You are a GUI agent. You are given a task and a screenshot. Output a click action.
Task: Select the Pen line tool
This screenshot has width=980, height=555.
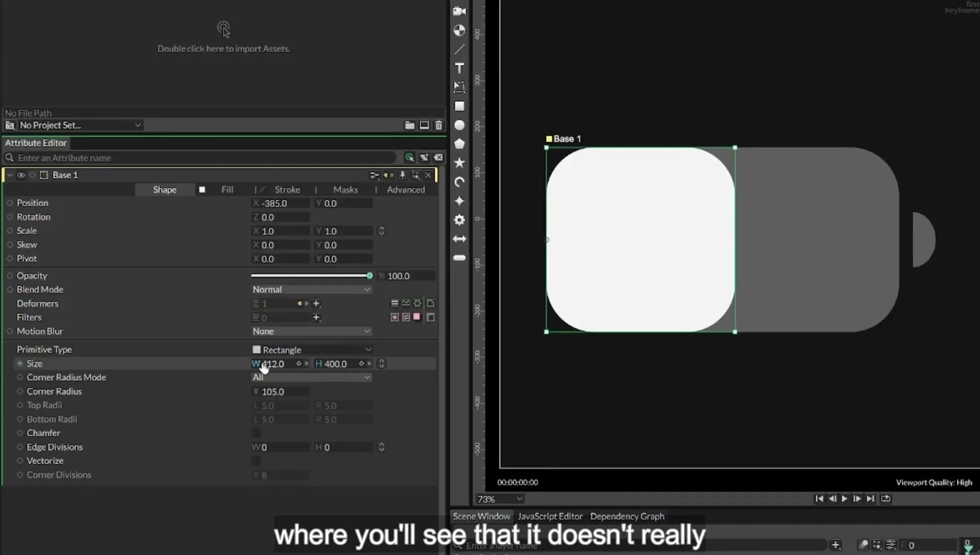[x=459, y=49]
